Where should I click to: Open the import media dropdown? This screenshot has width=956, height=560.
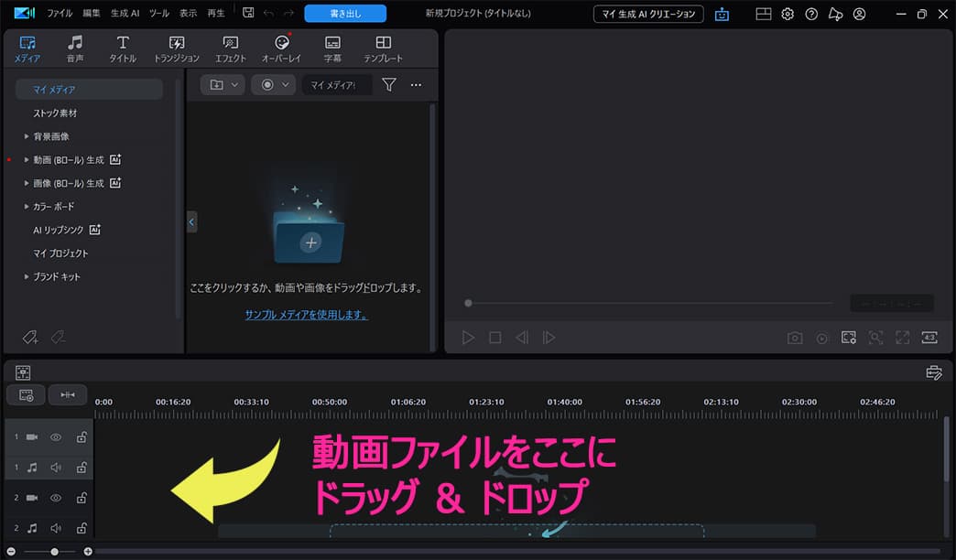point(223,85)
